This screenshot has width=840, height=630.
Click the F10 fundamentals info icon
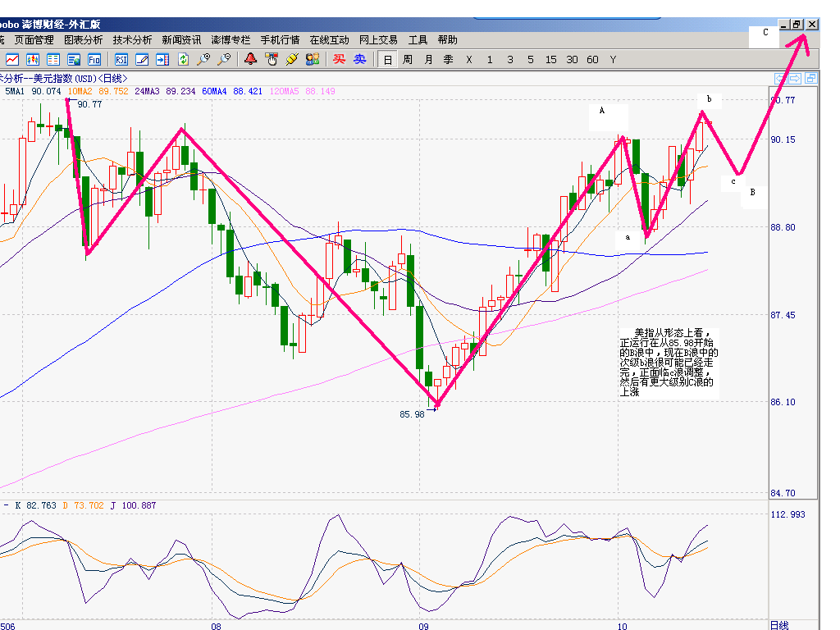(94, 59)
